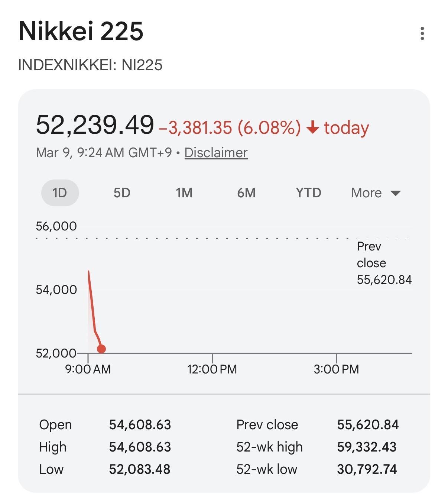Click the 52-wk low value 30,792.74
This screenshot has height=495, width=448.
pos(367,469)
